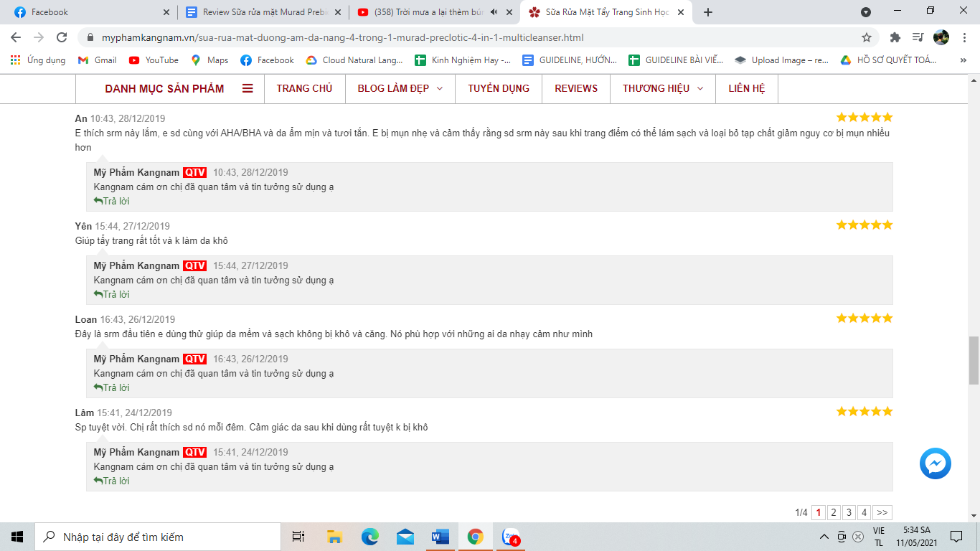Close the Review Sữa rửa mặt tab

pyautogui.click(x=338, y=12)
